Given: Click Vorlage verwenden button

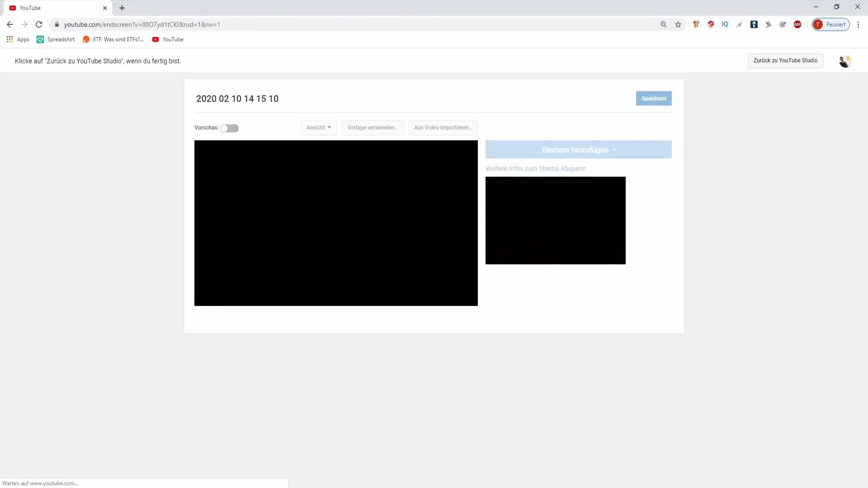Looking at the screenshot, I should tap(373, 127).
